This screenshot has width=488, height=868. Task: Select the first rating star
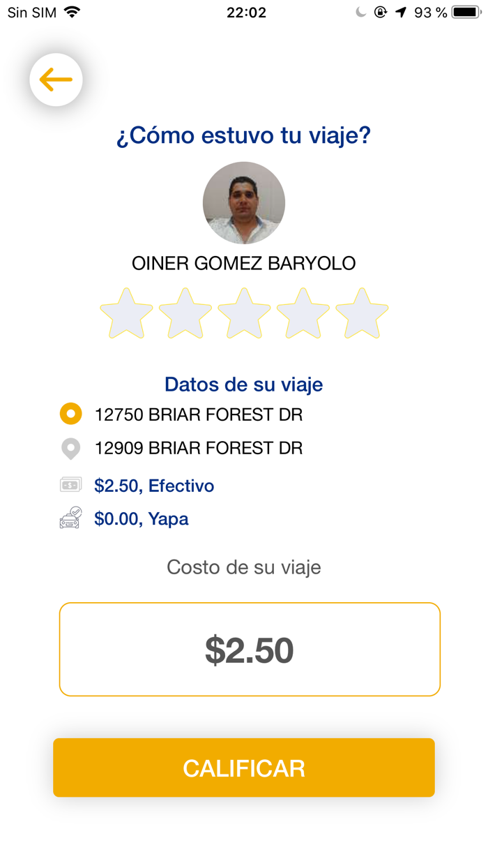click(126, 313)
